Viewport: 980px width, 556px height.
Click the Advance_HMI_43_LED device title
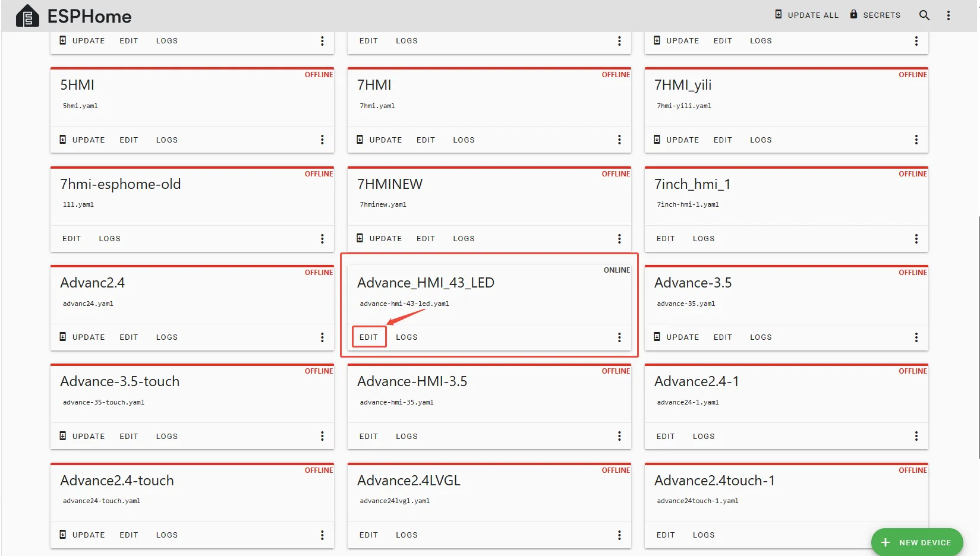[426, 283]
